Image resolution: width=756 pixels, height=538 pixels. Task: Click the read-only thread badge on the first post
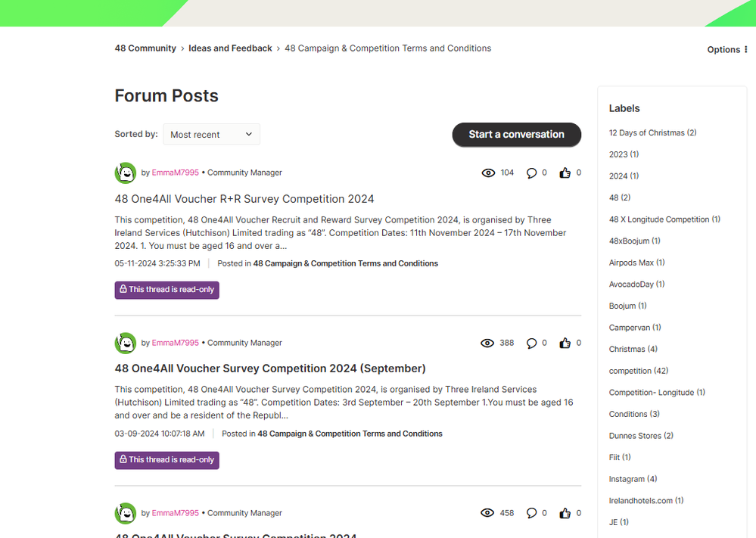coord(167,290)
